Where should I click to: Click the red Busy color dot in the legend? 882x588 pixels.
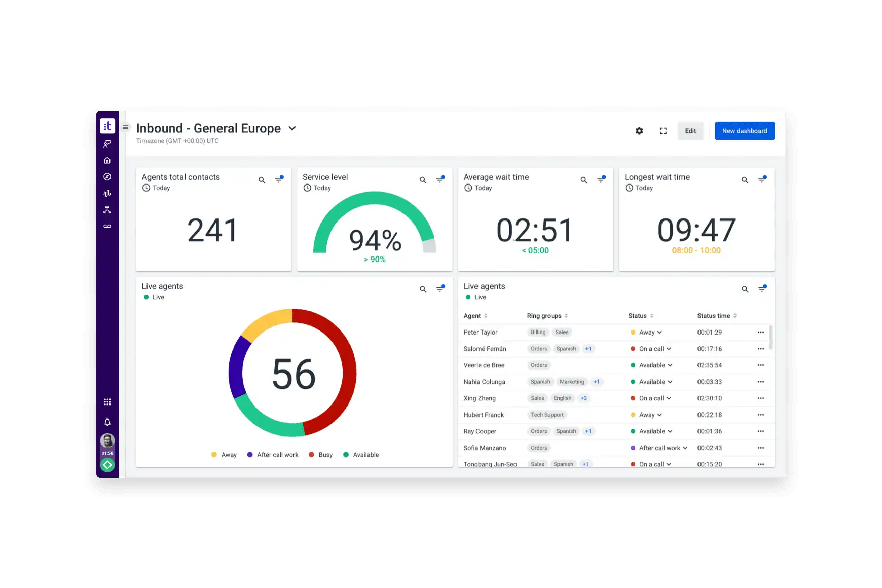pos(311,455)
